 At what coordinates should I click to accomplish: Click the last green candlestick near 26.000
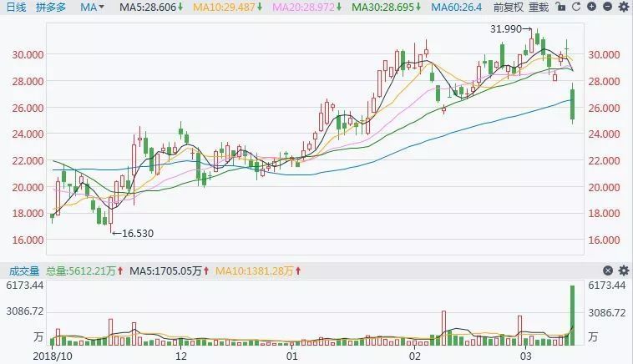(x=572, y=104)
